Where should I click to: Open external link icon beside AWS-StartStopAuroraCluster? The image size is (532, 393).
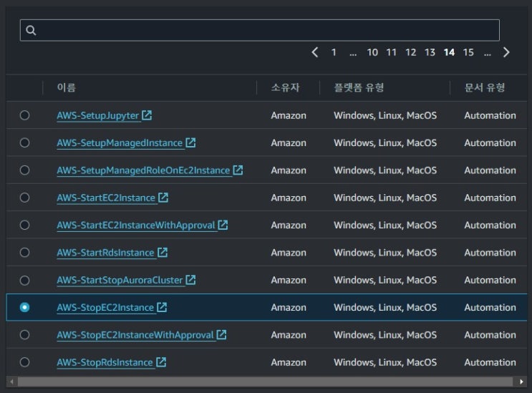click(190, 280)
